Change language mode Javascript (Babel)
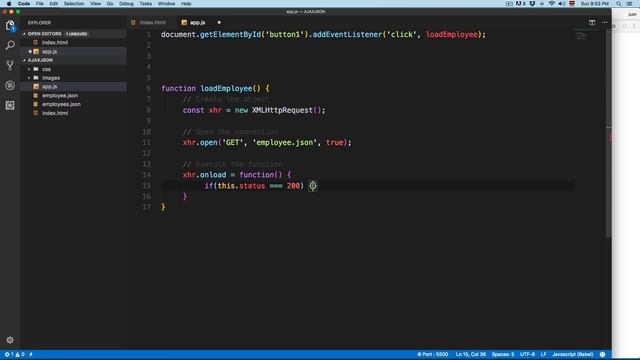 (572, 355)
